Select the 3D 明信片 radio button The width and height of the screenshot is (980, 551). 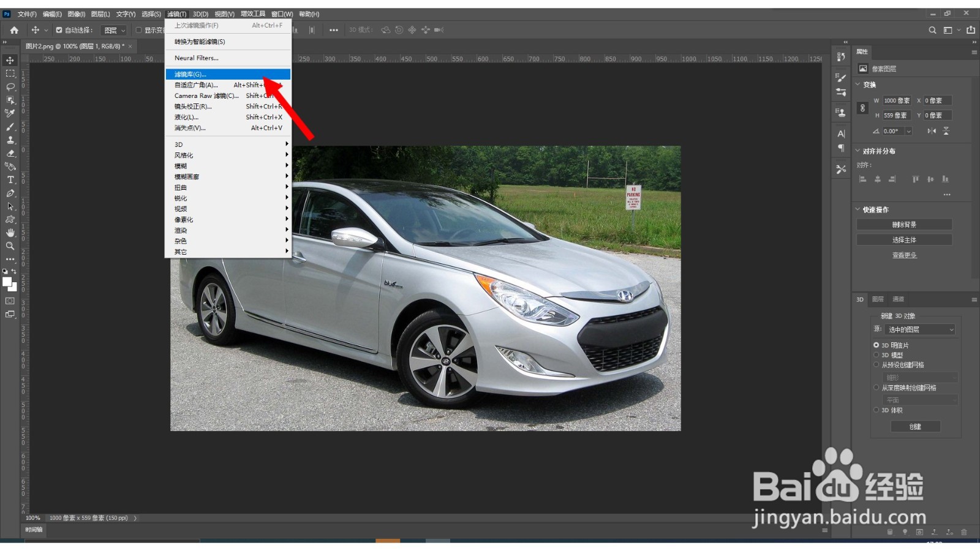point(876,345)
